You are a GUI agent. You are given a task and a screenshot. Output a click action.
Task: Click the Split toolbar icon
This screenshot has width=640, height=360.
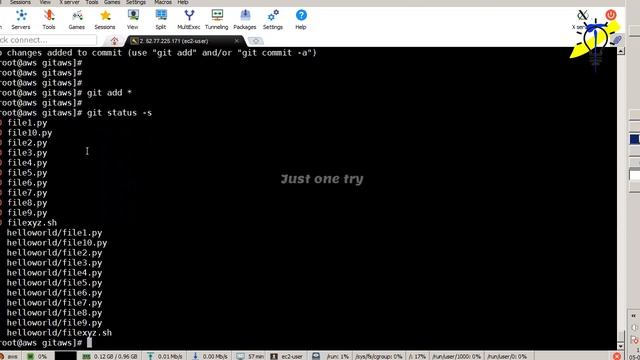tap(161, 20)
